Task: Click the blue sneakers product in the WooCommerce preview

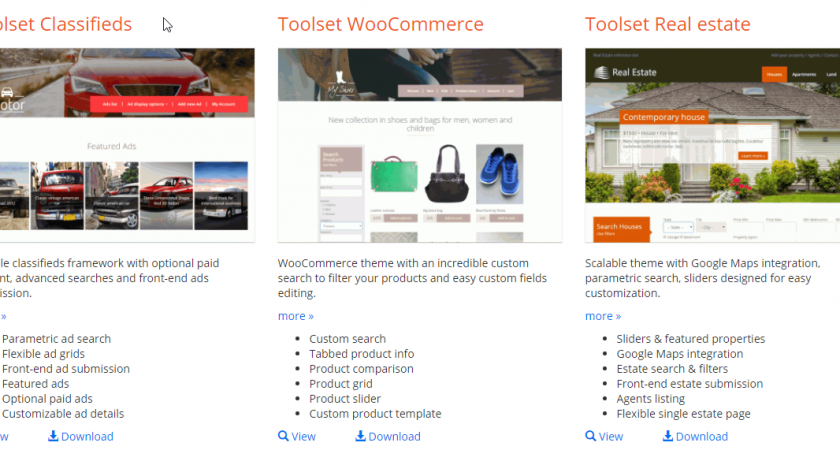Action: pos(499,174)
